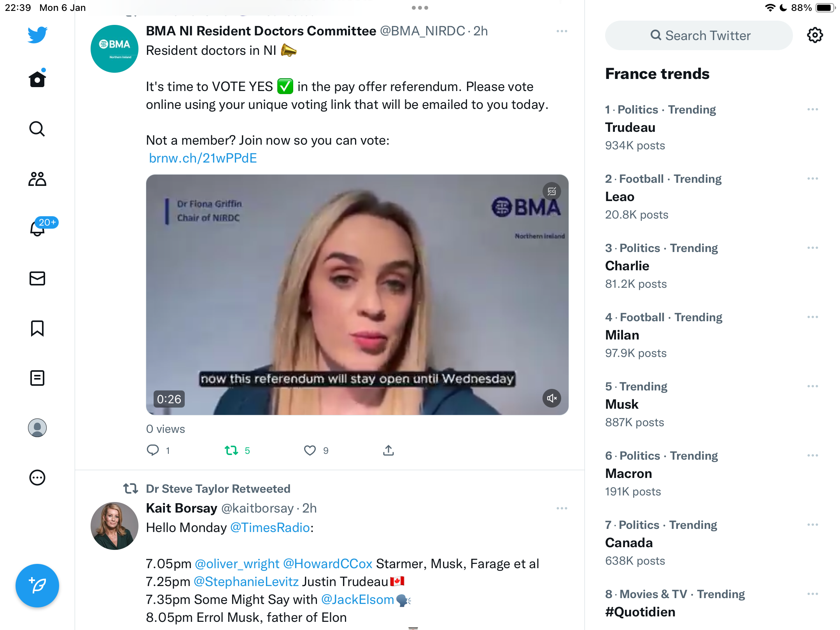840x630 pixels.
Task: Tap the 22:39 clock in status bar
Action: pos(18,8)
